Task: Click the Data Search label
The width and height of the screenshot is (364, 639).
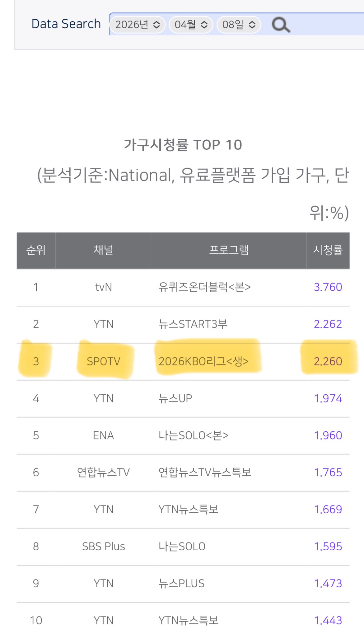Action: pyautogui.click(x=66, y=24)
